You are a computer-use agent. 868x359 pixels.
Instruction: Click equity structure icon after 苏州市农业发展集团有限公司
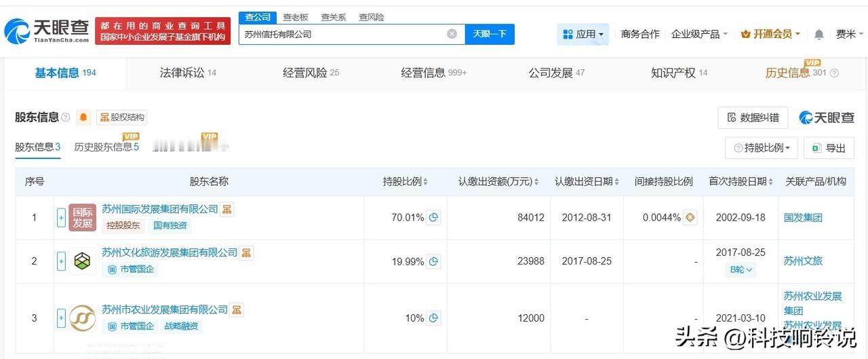click(x=237, y=309)
